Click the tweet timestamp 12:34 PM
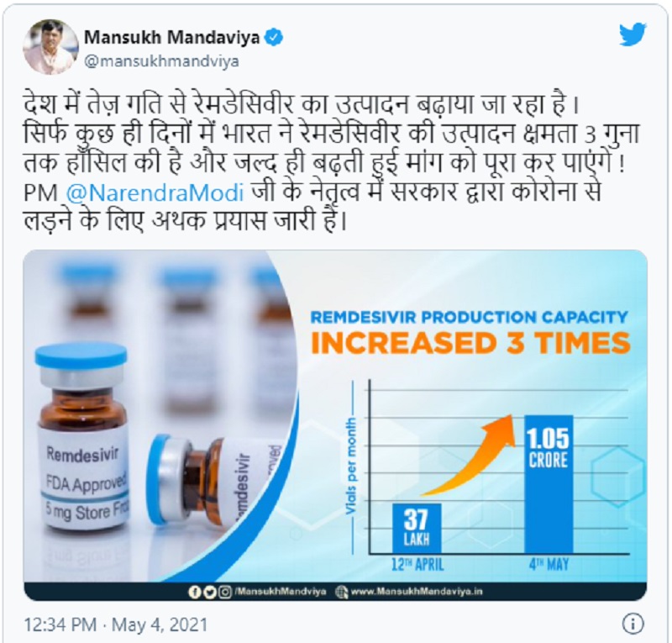 (60, 625)
